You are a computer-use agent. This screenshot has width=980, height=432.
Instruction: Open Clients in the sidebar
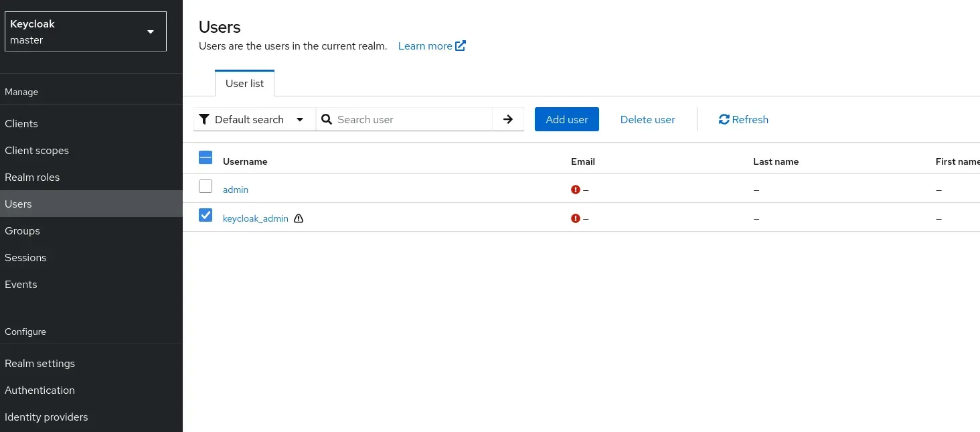point(91,123)
